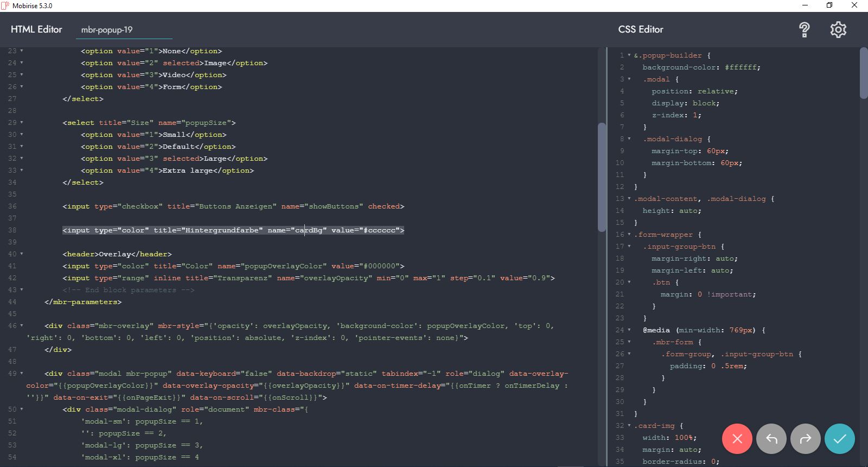Click the red cancel X button
The height and width of the screenshot is (467, 868).
coord(737,439)
